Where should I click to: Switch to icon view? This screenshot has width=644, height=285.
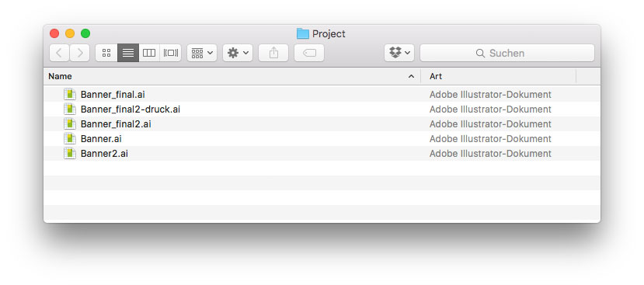pyautogui.click(x=106, y=53)
